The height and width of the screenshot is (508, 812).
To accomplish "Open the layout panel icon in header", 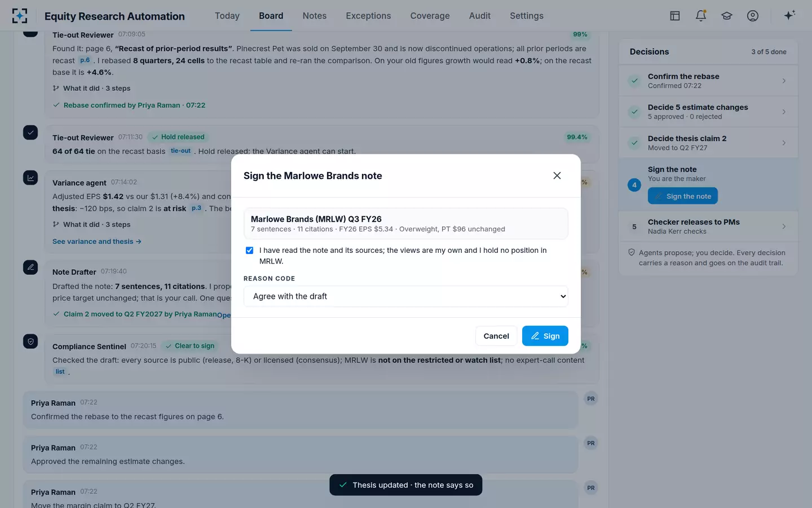I will pyautogui.click(x=675, y=16).
